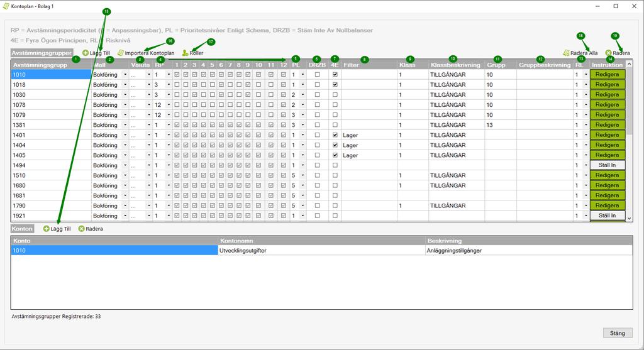Click Kontonamn column header in Konton
The image size is (644, 350).
[321, 241]
